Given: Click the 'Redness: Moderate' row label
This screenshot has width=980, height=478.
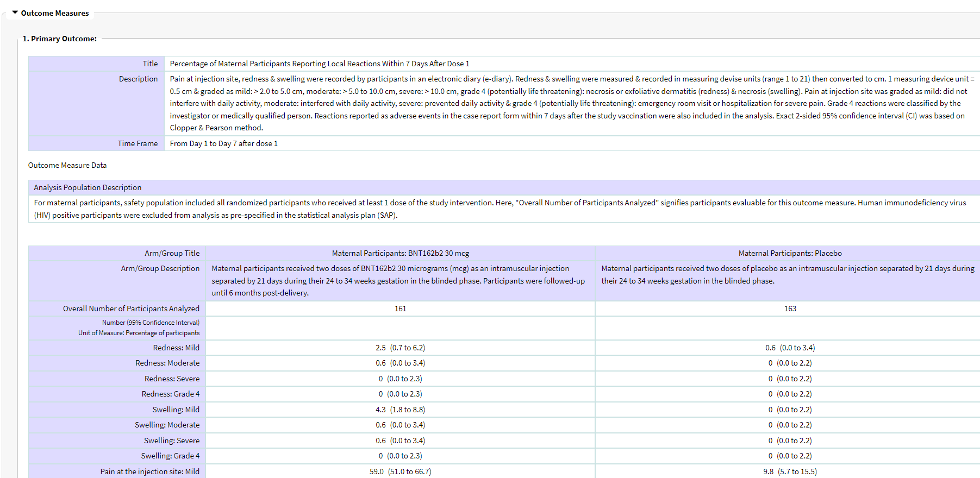Looking at the screenshot, I should pyautogui.click(x=167, y=363).
